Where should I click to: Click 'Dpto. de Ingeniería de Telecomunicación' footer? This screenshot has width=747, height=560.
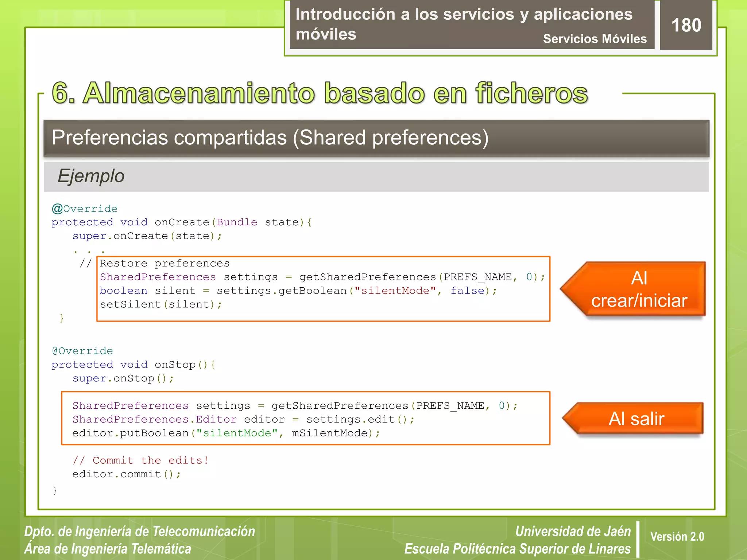(140, 532)
